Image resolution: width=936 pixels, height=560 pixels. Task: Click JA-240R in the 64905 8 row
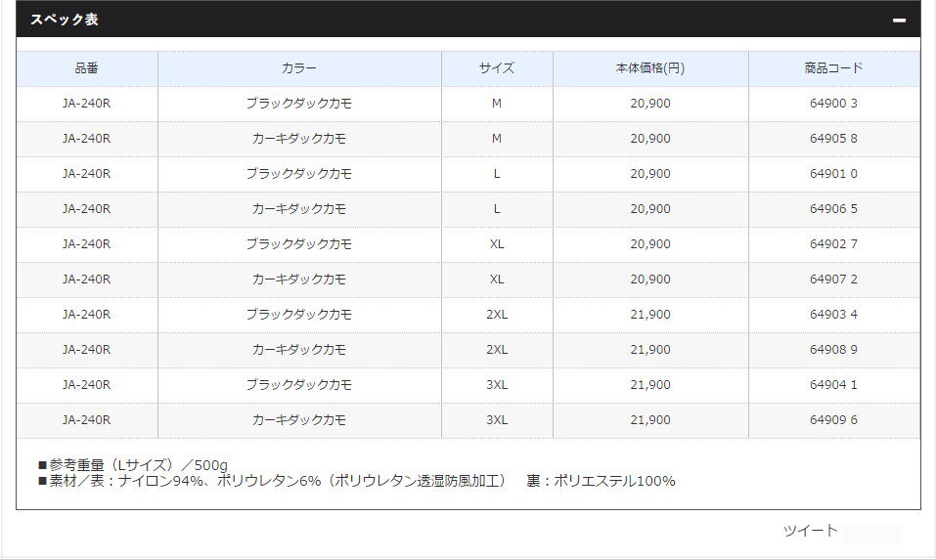point(86,139)
